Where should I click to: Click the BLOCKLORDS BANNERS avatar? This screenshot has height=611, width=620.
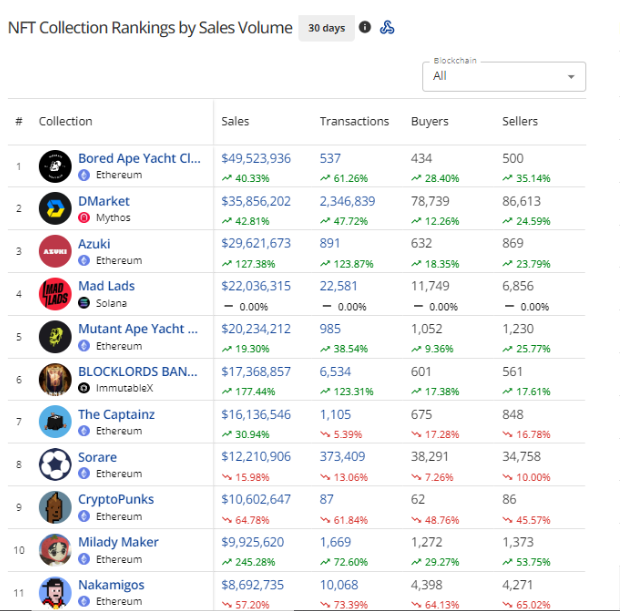pyautogui.click(x=55, y=379)
